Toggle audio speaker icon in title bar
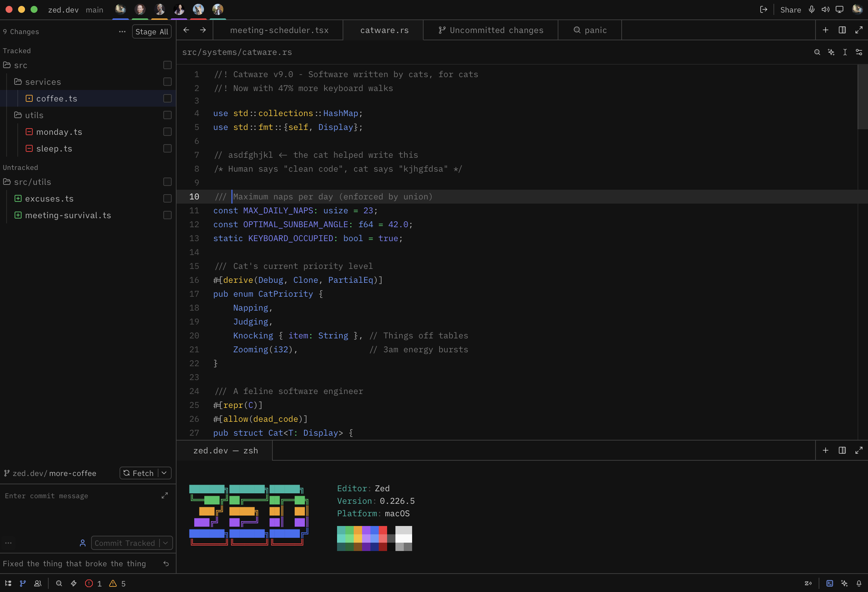 [825, 9]
